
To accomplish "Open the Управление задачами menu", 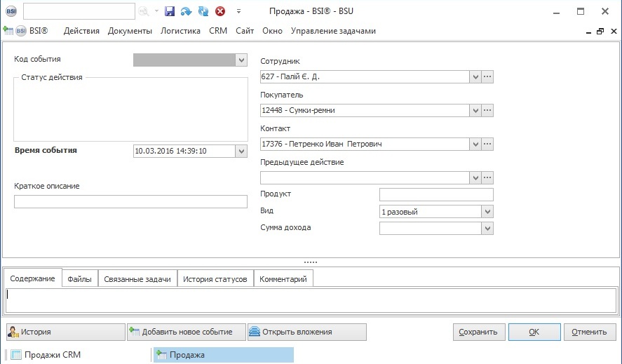I will pos(333,31).
